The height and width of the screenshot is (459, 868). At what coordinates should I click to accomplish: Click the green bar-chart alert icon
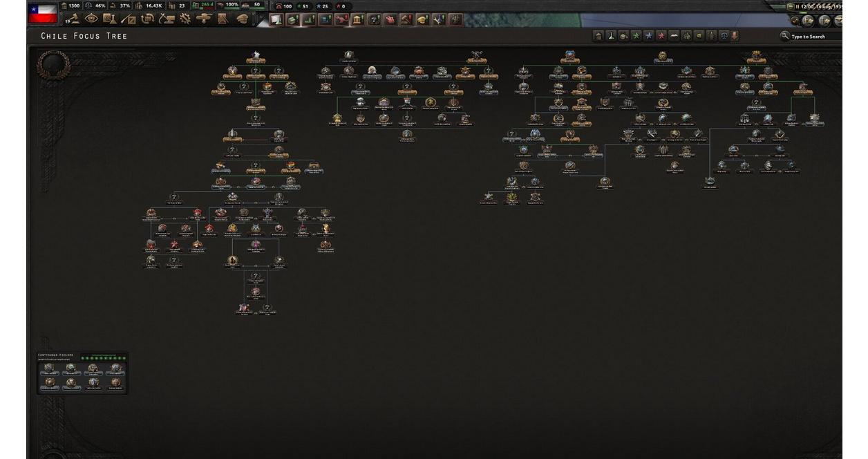click(x=308, y=19)
